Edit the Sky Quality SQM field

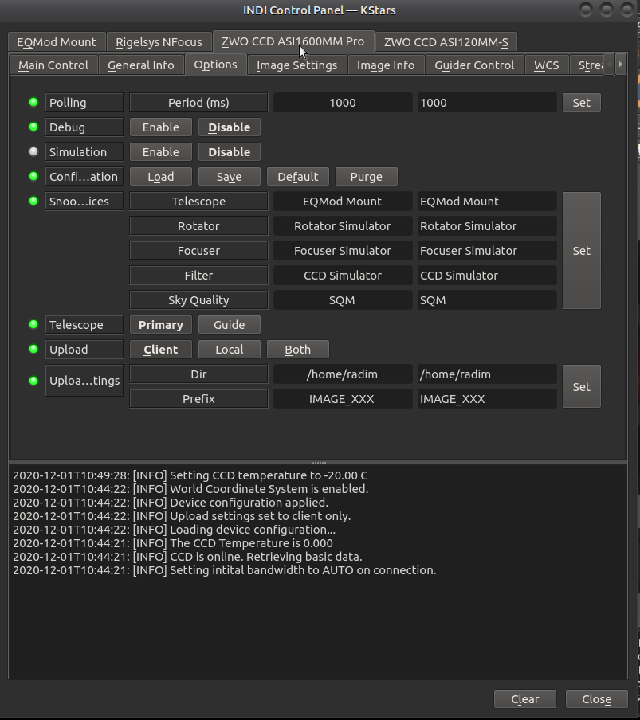tap(487, 300)
